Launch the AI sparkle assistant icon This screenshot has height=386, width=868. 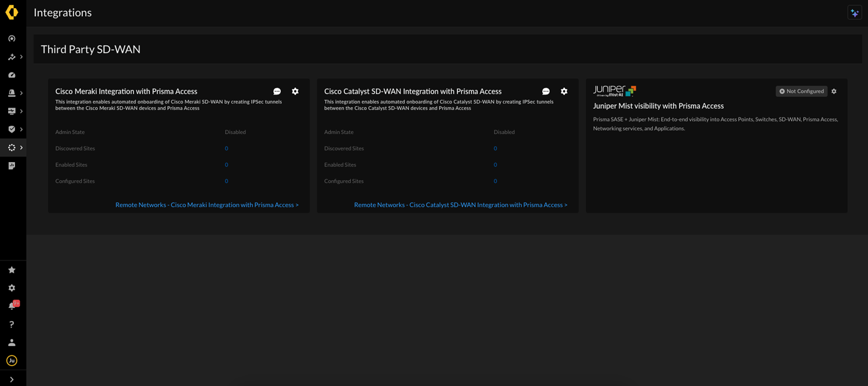pyautogui.click(x=854, y=13)
